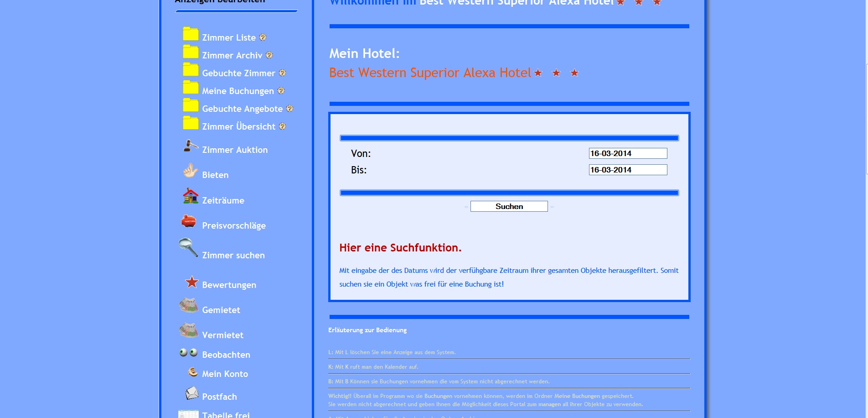Screen dimensions: 868x418
Task: Click the 'Mit K ruft man den Kalender auf' line
Action: coord(373,367)
